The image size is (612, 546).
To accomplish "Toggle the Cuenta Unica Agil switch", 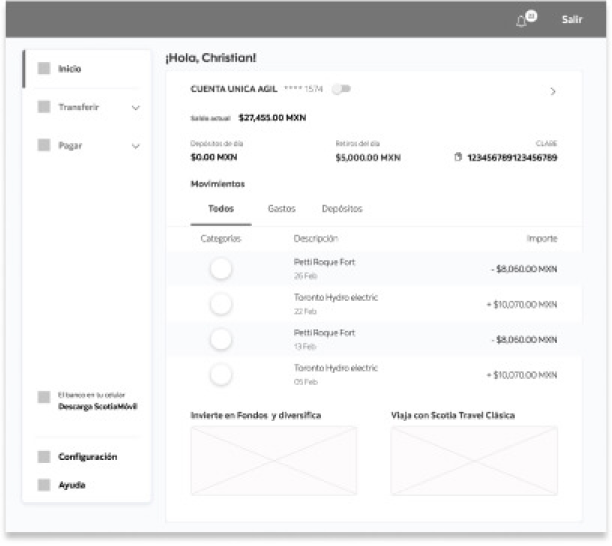I will (x=341, y=89).
